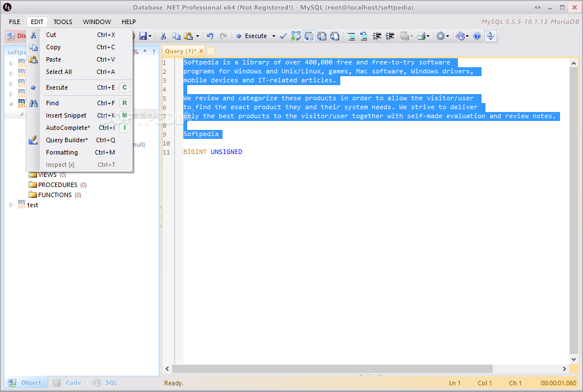Open the dropdown arrow beside the Save icon

(x=150, y=36)
